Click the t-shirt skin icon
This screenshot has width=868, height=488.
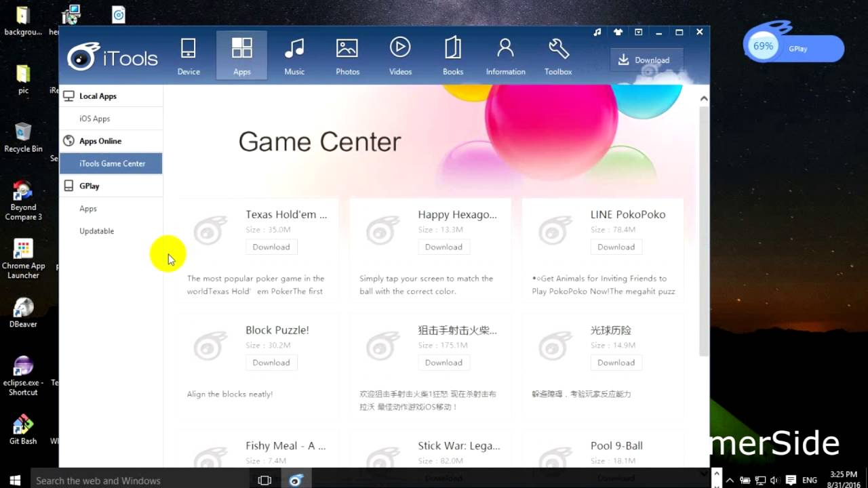pyautogui.click(x=618, y=32)
